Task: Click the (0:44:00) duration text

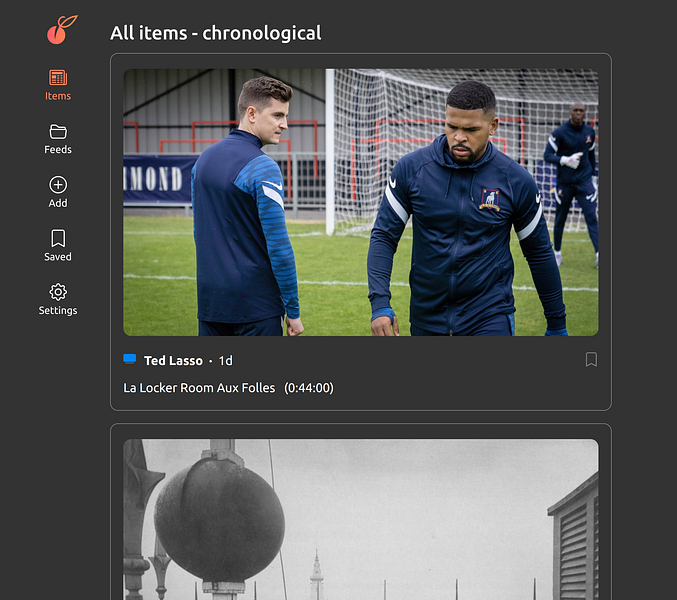Action: [309, 388]
